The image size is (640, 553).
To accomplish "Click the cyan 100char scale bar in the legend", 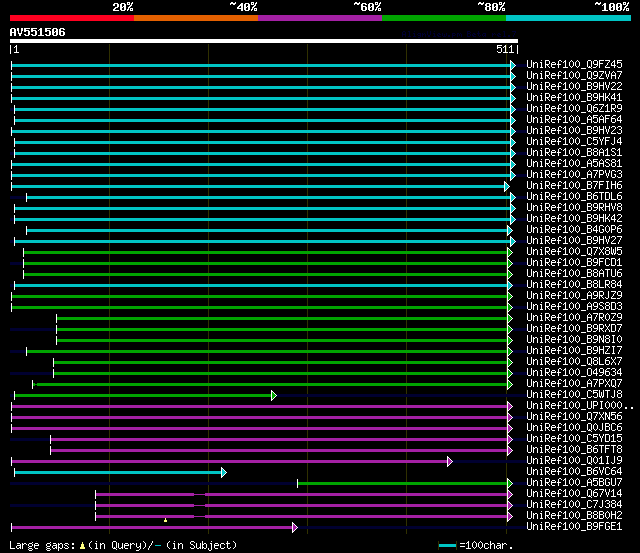I will 447,545.
